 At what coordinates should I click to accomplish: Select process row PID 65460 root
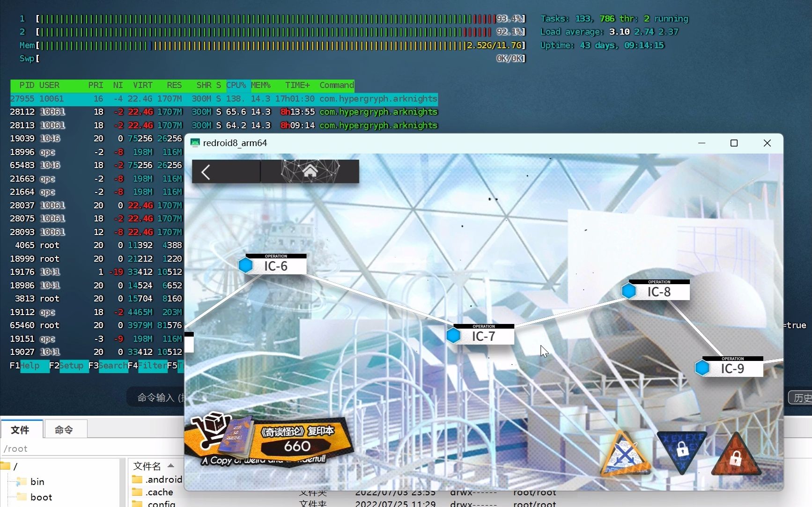97,325
